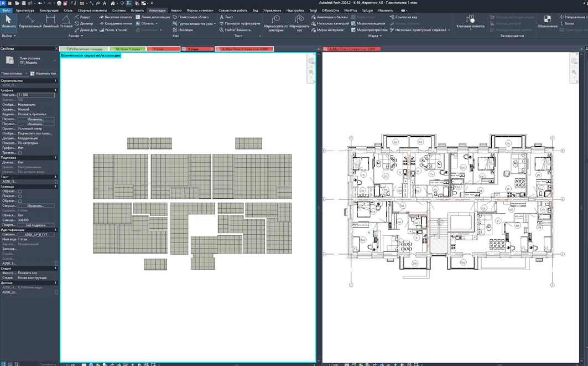The image size is (588, 366).
Task: Switch to М_План 1 этажа view tab
Action: (127, 49)
